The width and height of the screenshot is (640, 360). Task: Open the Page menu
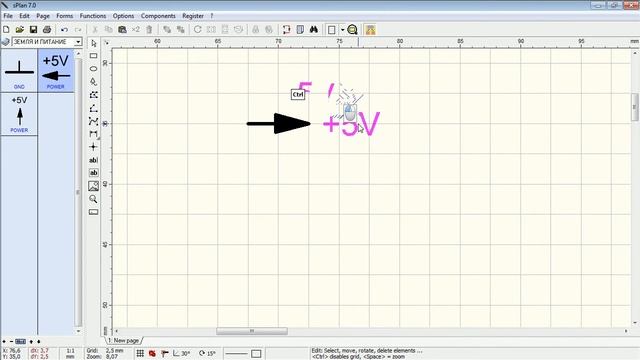click(43, 16)
